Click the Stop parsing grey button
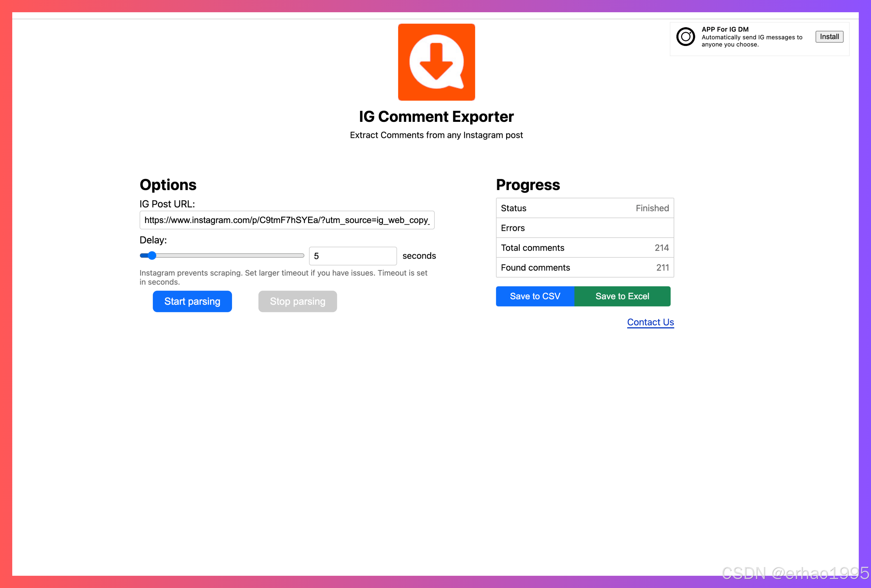871x588 pixels. [297, 301]
